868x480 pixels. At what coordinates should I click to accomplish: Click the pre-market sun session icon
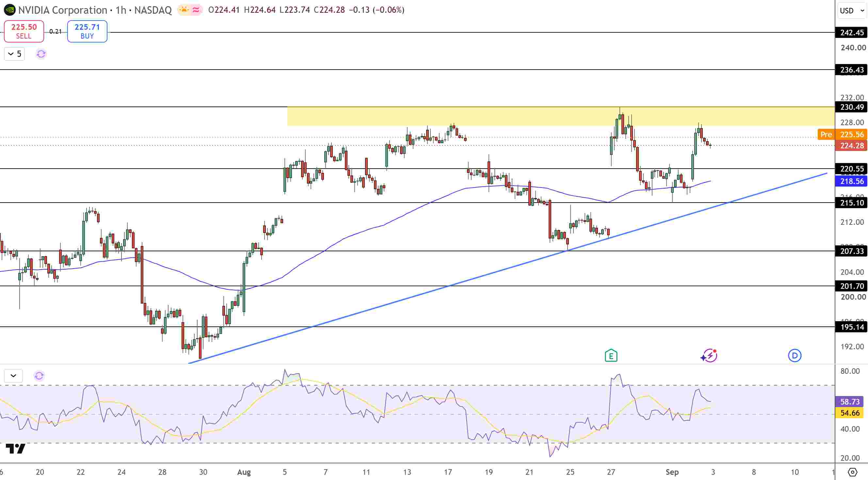point(184,10)
